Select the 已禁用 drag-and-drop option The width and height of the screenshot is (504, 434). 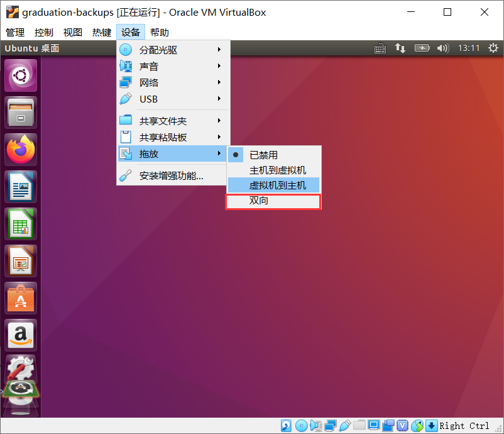pyautogui.click(x=274, y=155)
